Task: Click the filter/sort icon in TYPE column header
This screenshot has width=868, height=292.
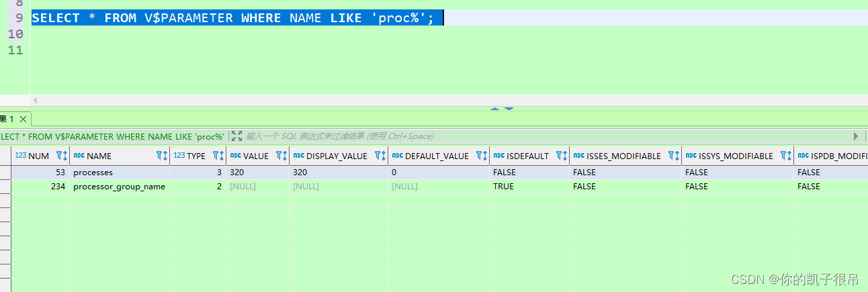Action: 218,156
